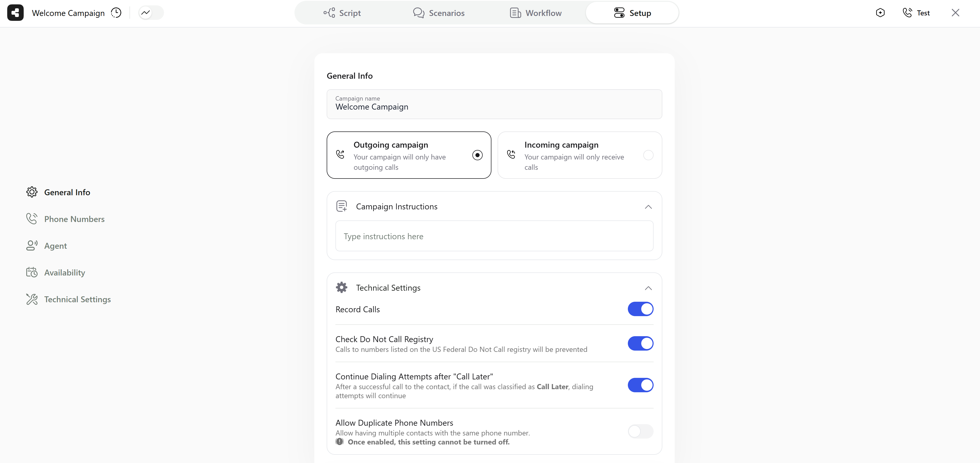
Task: Disable Check Do Not Call Registry
Action: [x=640, y=343]
